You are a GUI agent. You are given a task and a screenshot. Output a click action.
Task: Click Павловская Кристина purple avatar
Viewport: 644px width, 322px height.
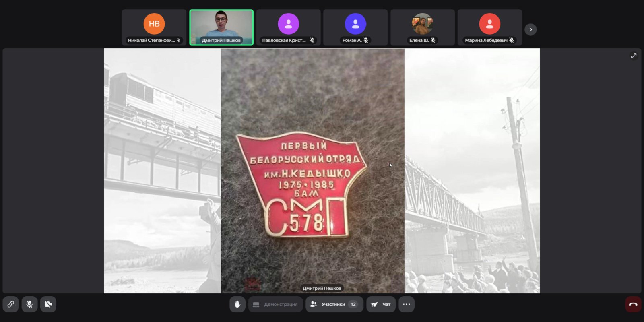click(288, 24)
